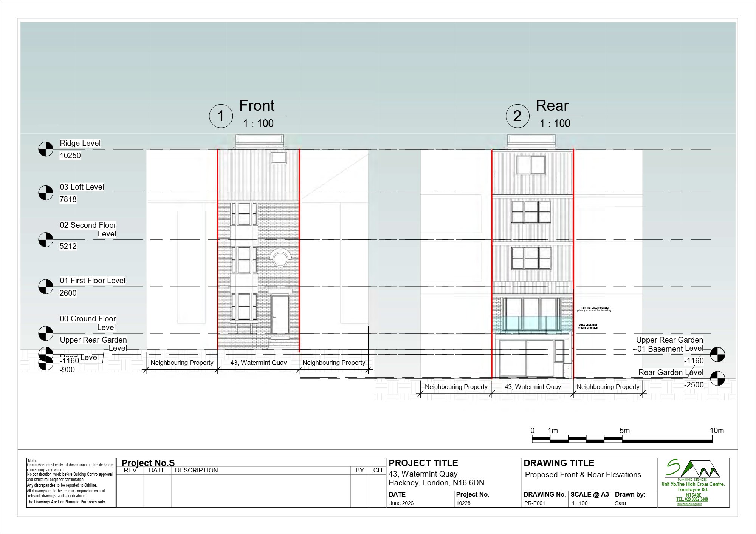Click the view number 1 circle for Front
The height and width of the screenshot is (534, 756).
[x=221, y=116]
